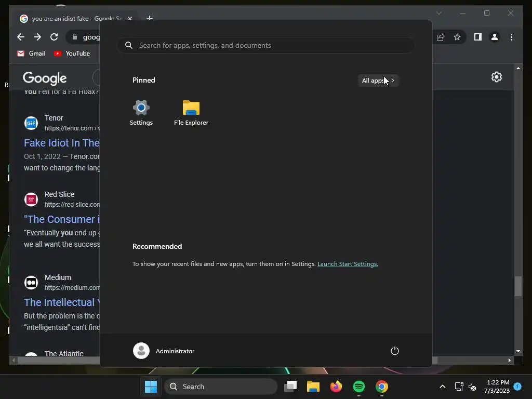Open 'The Intellectual' Medium result
This screenshot has height=399, width=532.
[x=62, y=302]
